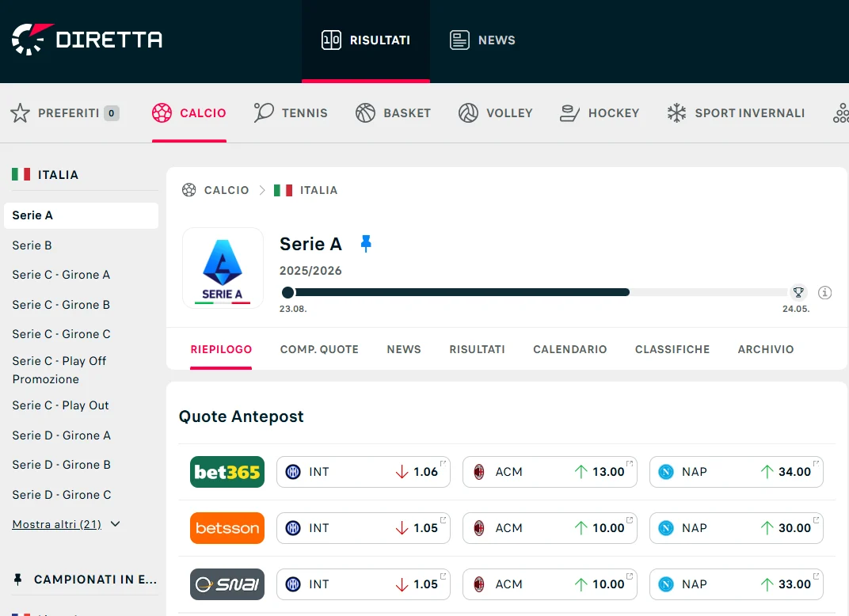Switch to the Classifiche tab
The height and width of the screenshot is (616, 849).
[672, 349]
